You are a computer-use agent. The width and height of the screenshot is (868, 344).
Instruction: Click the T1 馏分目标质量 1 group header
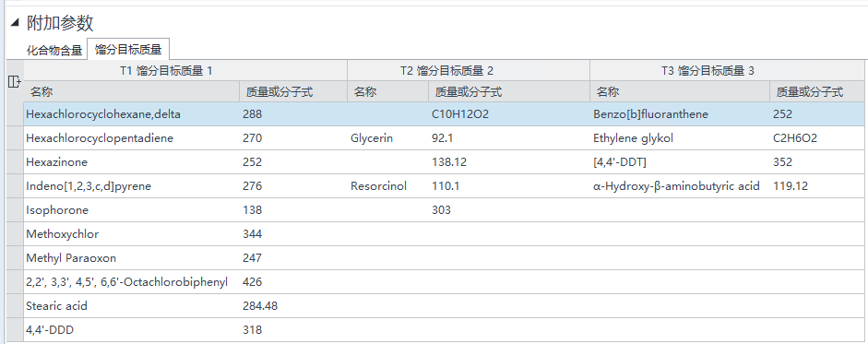[x=185, y=71]
